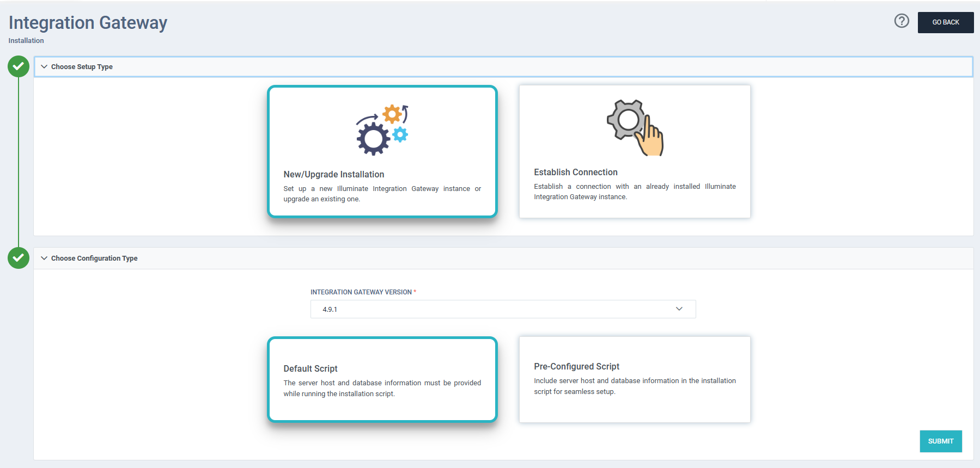Choose the Default Script card title
Image resolution: width=980 pixels, height=468 pixels.
pyautogui.click(x=311, y=368)
